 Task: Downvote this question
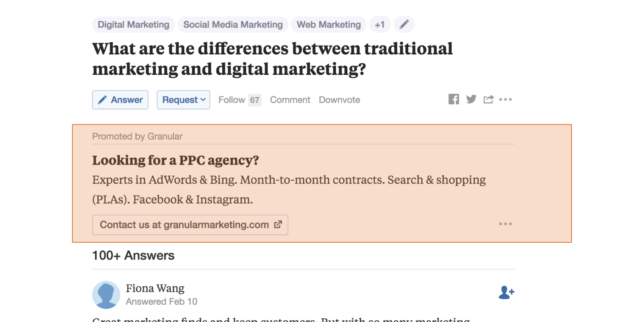tap(339, 100)
